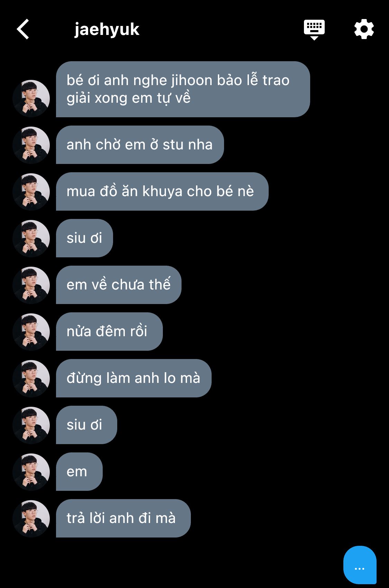Select message 'mua đồ ăn khuya cho bé nè'
Screen dimensions: 389x588
pos(162,191)
